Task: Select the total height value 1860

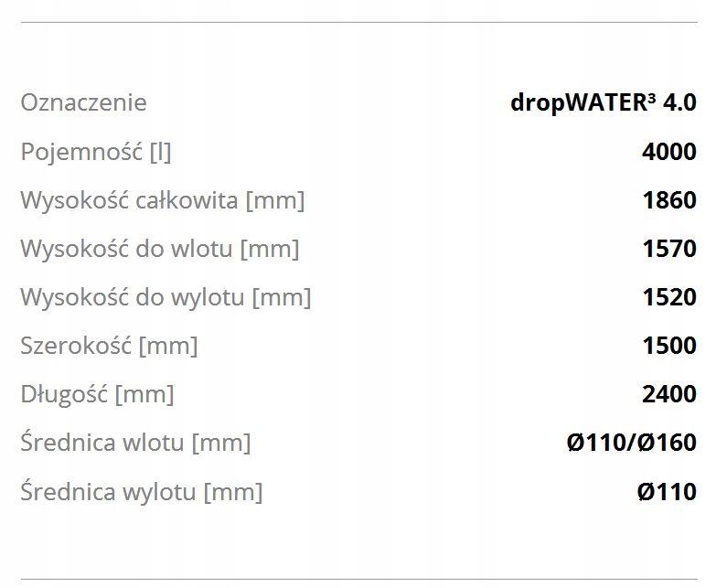Action: pos(668,199)
